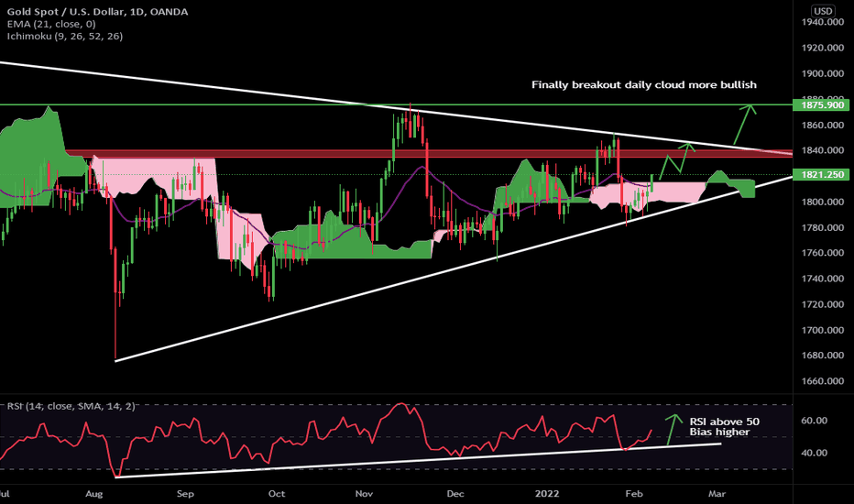This screenshot has width=854, height=504.
Task: Click the Gold Spot / U.S. Dollar chart title
Action: coord(97,11)
